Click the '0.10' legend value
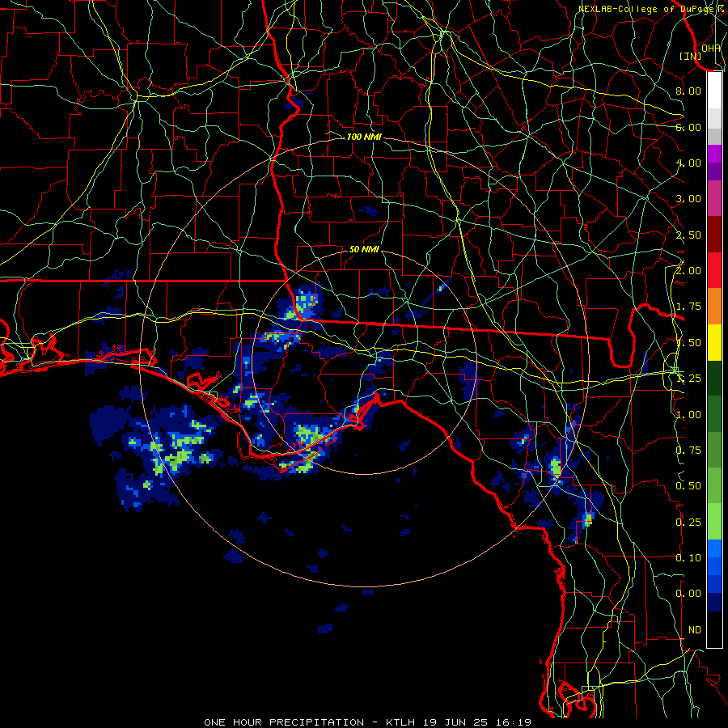The height and width of the screenshot is (728, 728). point(688,558)
